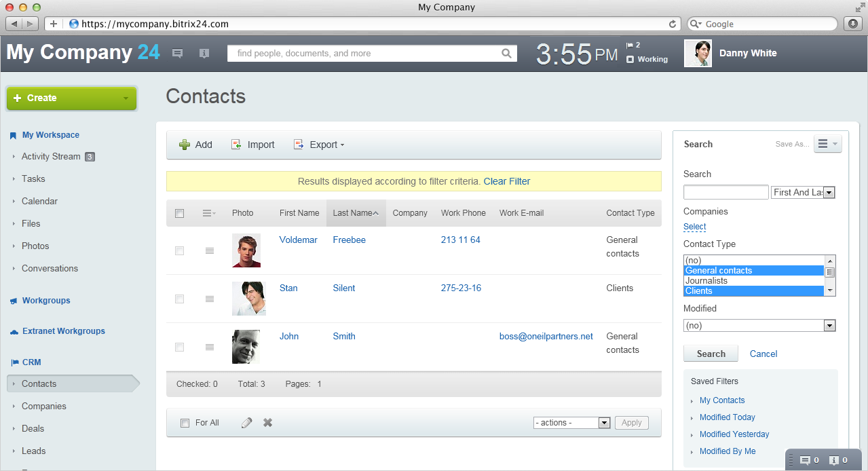Image resolution: width=868 pixels, height=471 pixels.
Task: Sort by the Last Name column header
Action: pos(356,213)
